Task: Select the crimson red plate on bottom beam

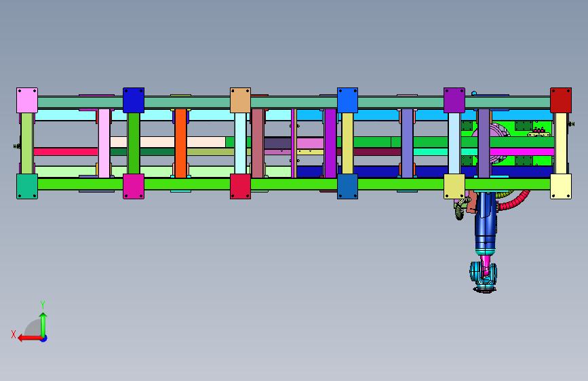Action: (240, 186)
